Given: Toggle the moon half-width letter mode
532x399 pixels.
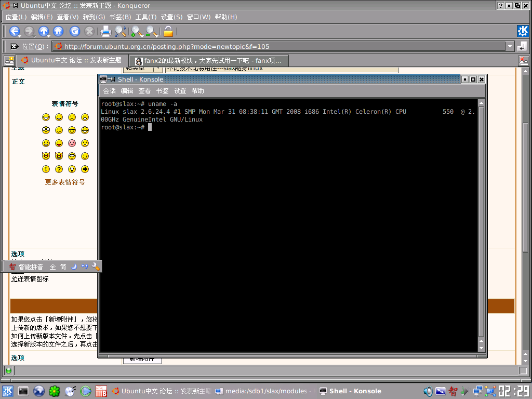Looking at the screenshot, I should pyautogui.click(x=74, y=267).
